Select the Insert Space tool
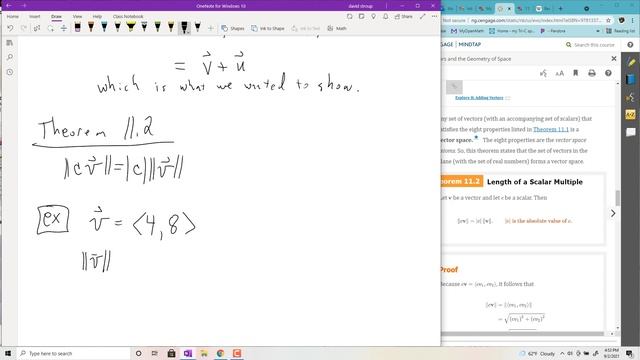The width and height of the screenshot is (640, 360). [64, 28]
